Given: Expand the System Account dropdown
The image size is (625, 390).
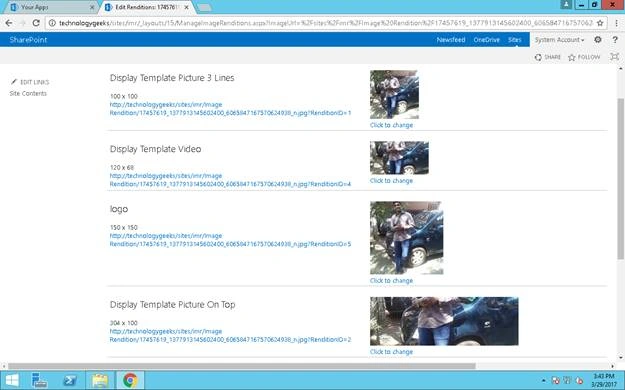Looking at the screenshot, I should click(559, 39).
